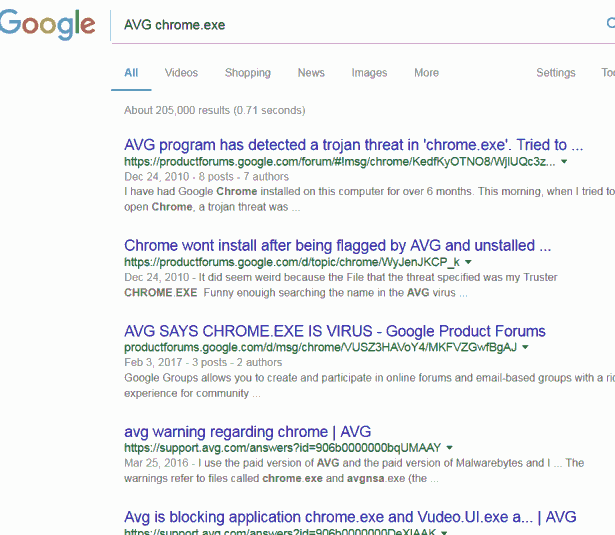Click 'Dec 24, 2010 - 8 posts - 7 authors' text
Screen dimensions: 615x535
(206, 177)
